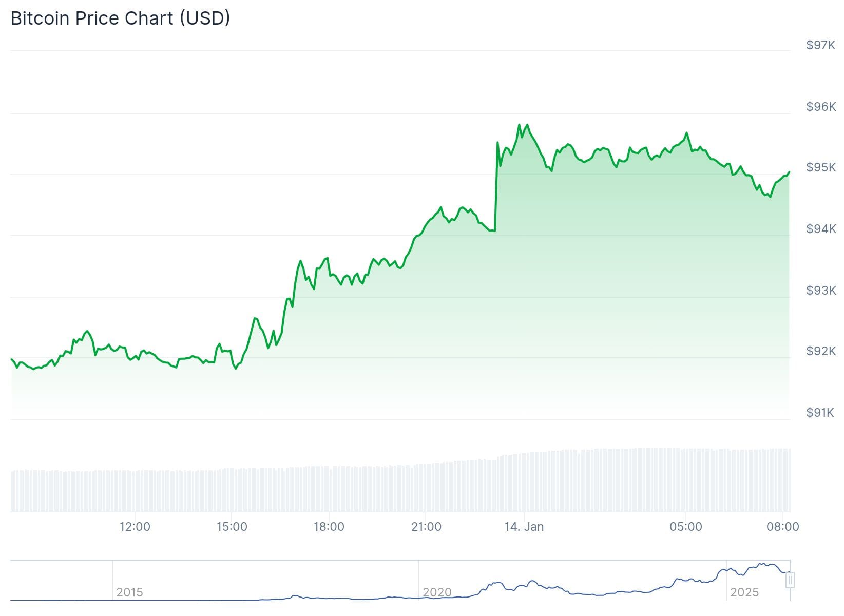Click the $97K price axis label
The height and width of the screenshot is (616, 844).
[x=820, y=45]
